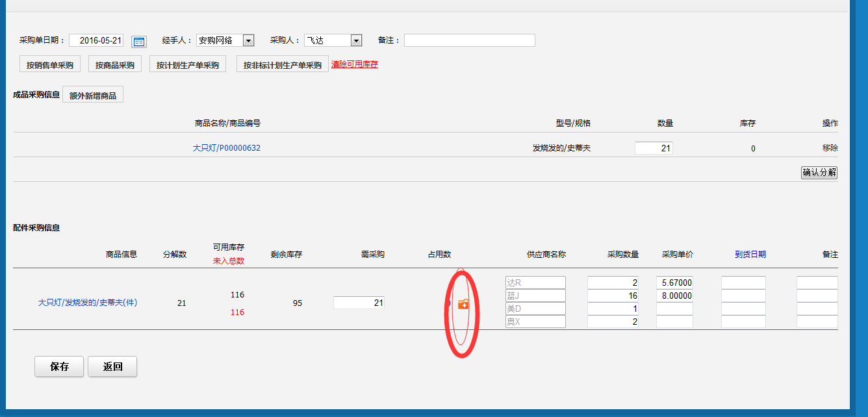Click 按非标计划生产单采购 button

283,65
